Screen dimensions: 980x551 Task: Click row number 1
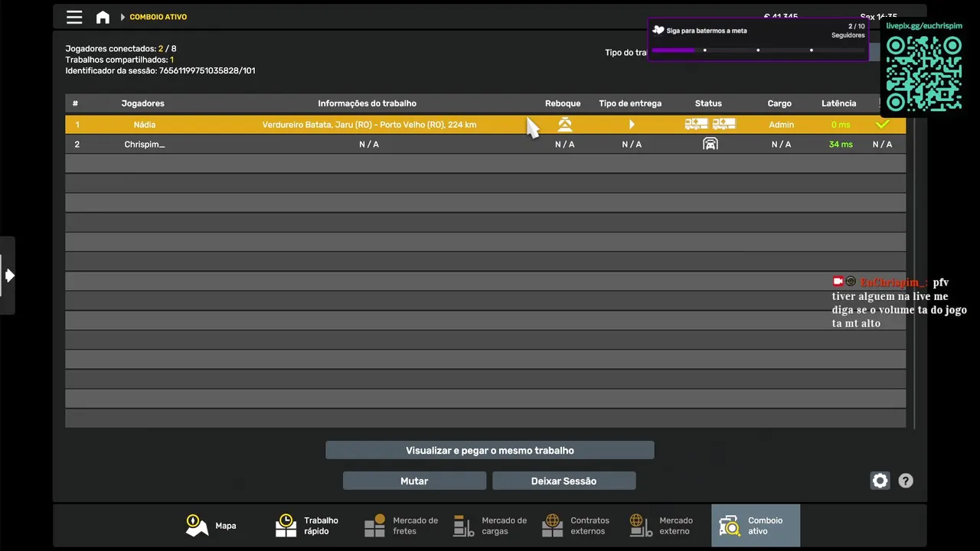tap(77, 124)
